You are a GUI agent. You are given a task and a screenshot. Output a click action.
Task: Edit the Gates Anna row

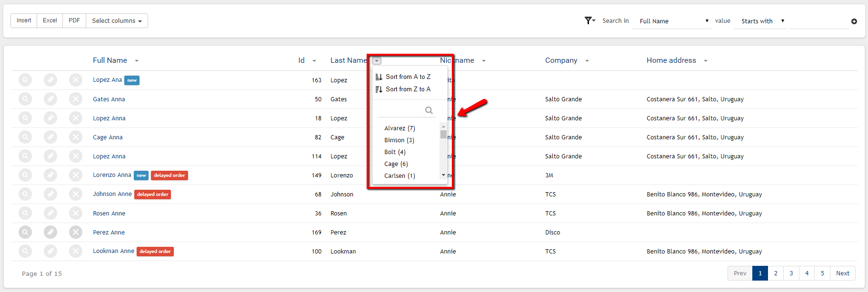coord(50,99)
